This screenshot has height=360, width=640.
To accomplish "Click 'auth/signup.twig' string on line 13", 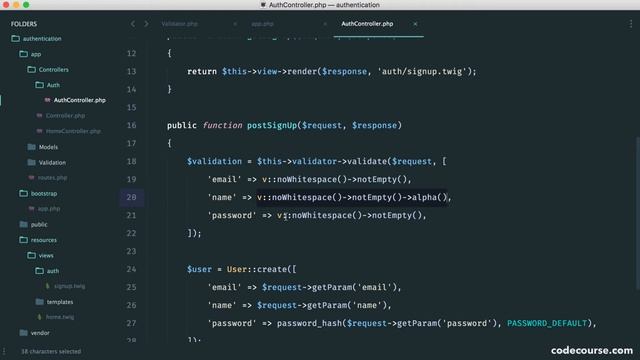I will tap(422, 71).
